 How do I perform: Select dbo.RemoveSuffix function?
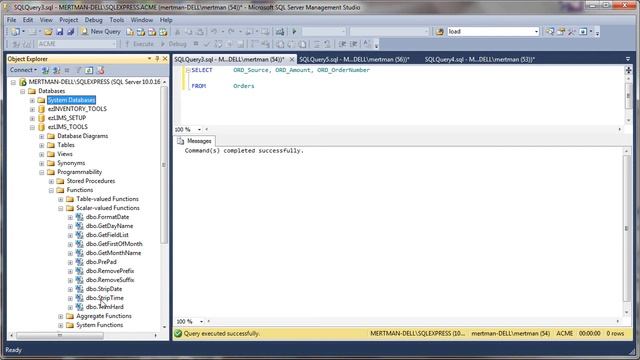click(110, 280)
